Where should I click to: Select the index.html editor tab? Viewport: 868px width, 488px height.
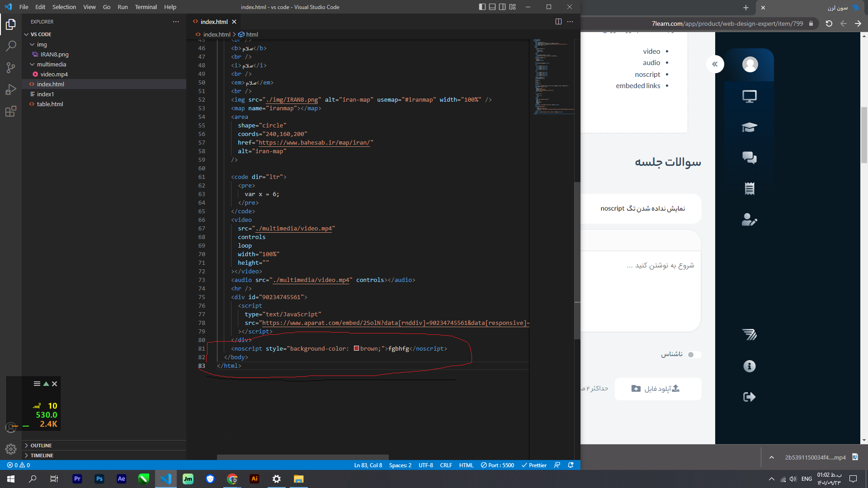pos(214,22)
